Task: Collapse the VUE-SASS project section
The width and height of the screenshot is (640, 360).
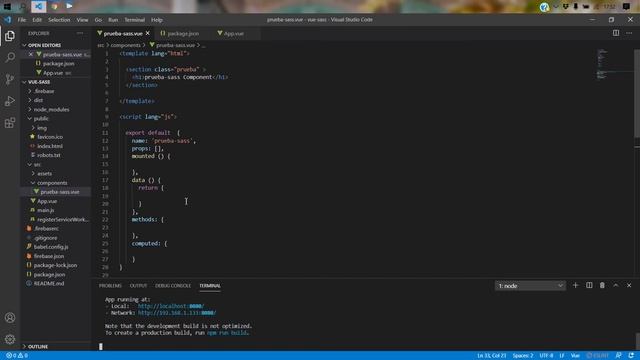Action: [x=39, y=82]
